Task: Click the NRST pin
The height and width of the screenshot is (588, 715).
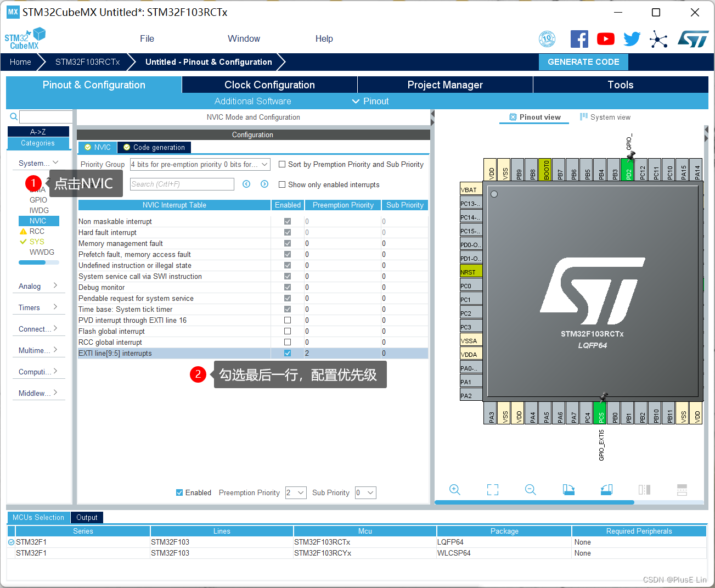Action: point(471,271)
